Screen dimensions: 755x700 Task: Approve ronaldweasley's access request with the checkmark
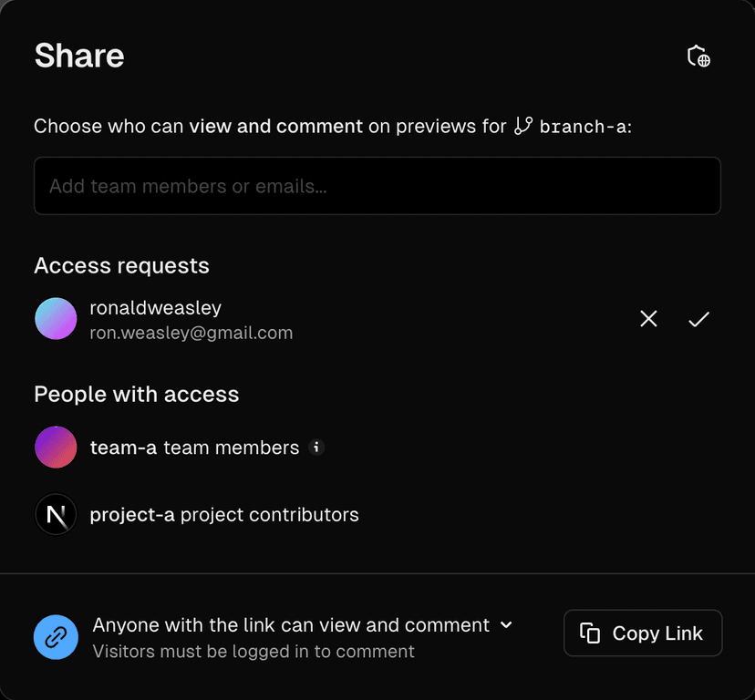(698, 318)
